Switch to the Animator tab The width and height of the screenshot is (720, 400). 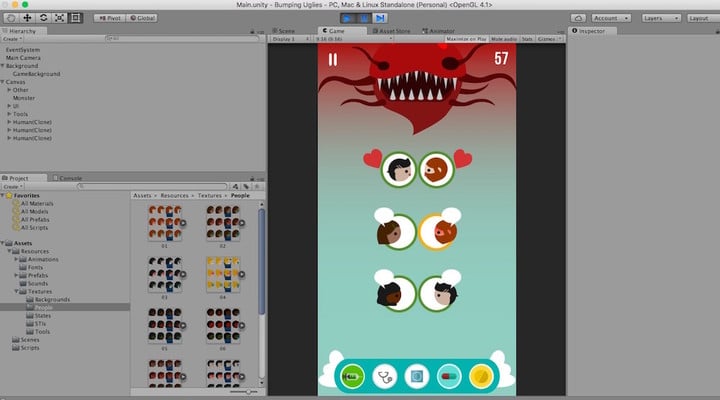pos(438,31)
